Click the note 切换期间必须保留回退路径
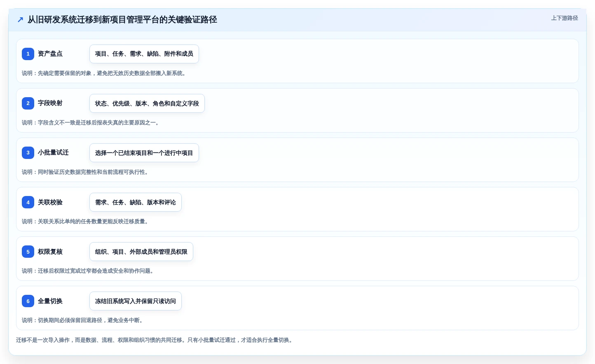The image size is (595, 364). click(83, 320)
